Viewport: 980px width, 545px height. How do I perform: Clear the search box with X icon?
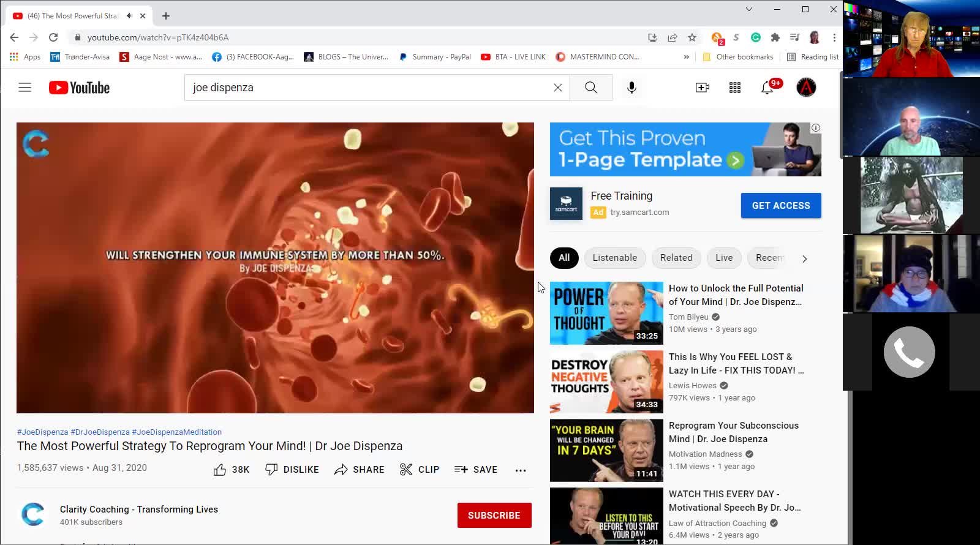pos(558,88)
